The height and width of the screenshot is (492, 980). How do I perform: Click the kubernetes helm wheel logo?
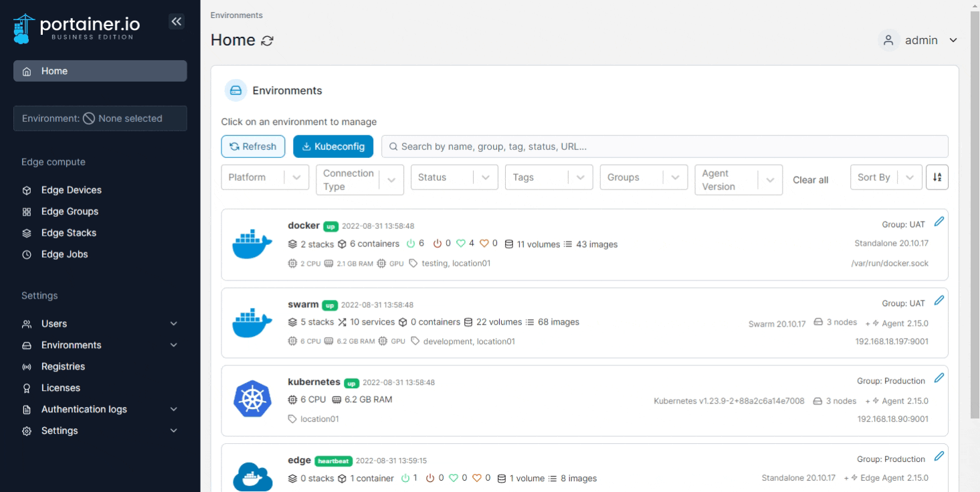[x=252, y=400]
